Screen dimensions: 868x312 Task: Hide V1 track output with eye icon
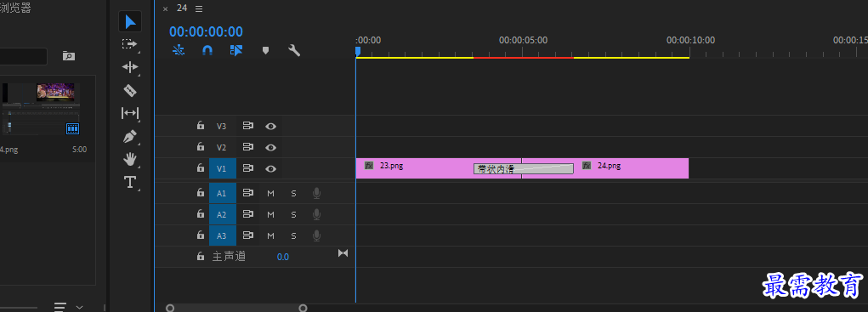pos(270,168)
